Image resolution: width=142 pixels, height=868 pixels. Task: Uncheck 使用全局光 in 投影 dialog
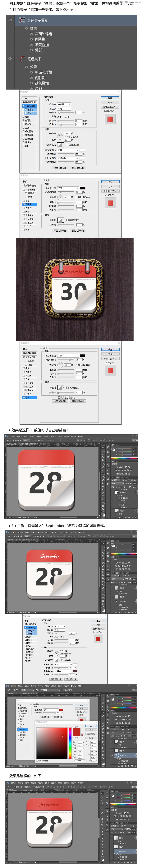(76, 365)
